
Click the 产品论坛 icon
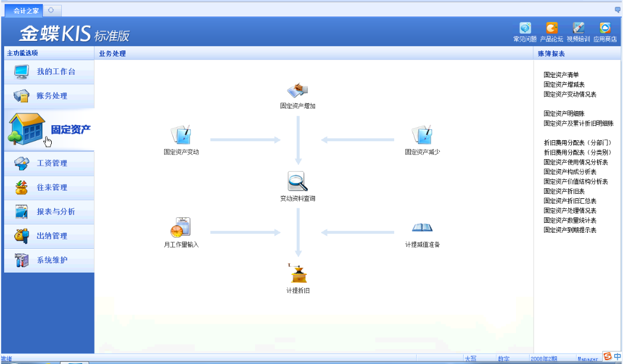pyautogui.click(x=552, y=28)
